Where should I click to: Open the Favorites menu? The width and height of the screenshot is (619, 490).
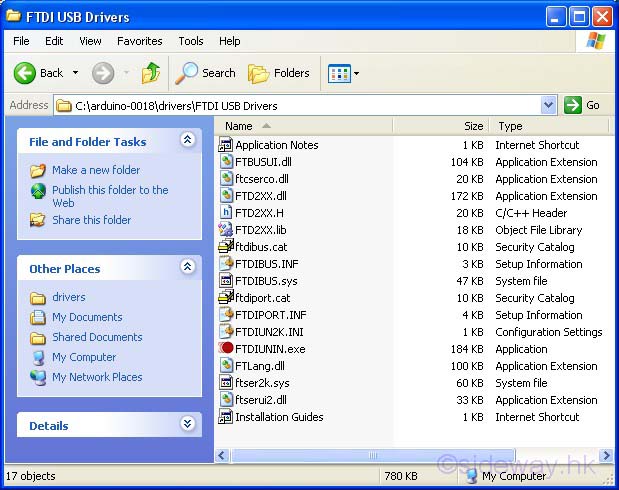tap(140, 41)
